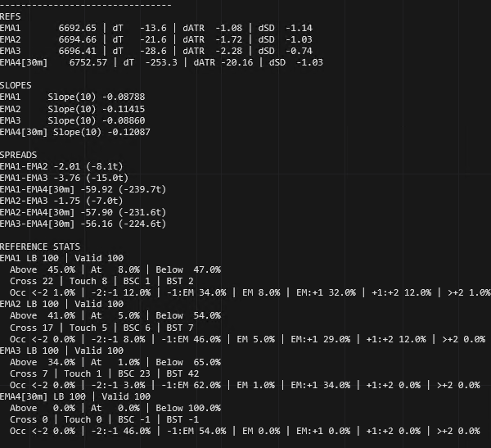Click the SLOPES section header
Viewport: 491px width, 448px height.
17,85
